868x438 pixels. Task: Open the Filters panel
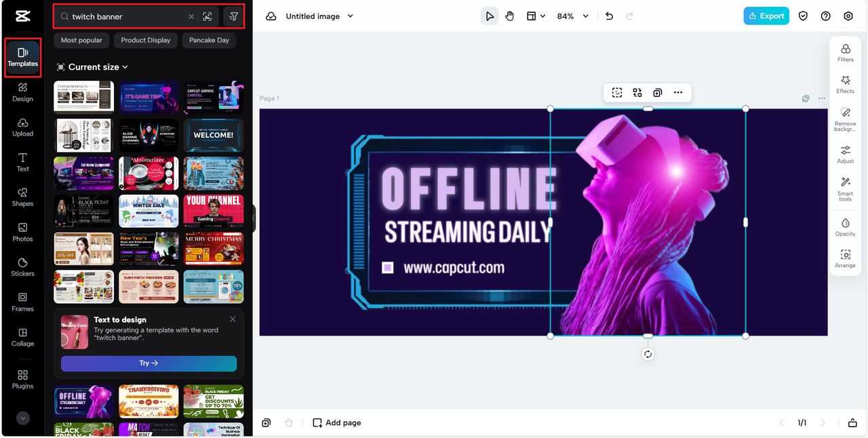coord(845,53)
